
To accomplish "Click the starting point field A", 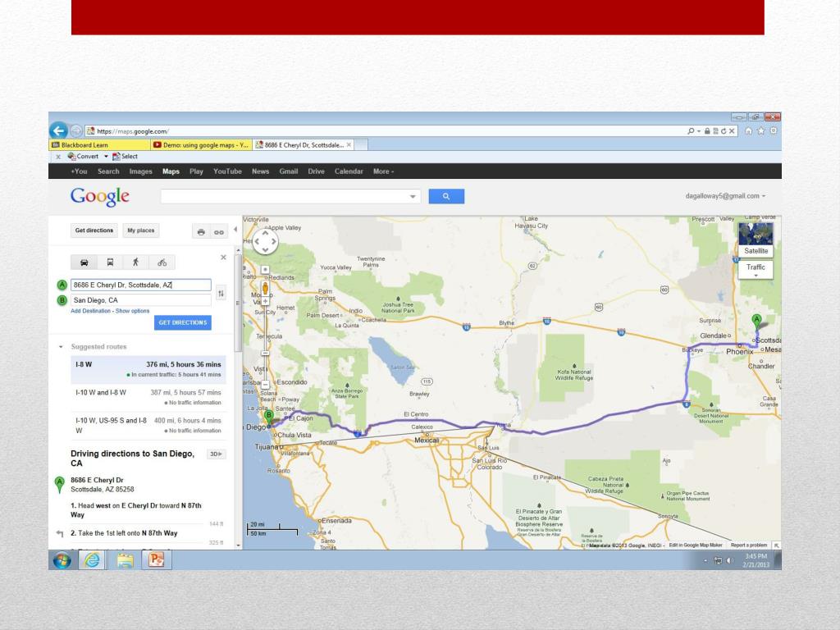I will click(141, 285).
